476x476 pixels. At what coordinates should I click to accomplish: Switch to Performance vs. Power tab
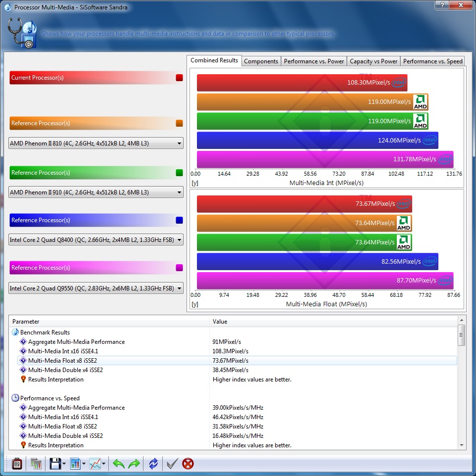click(314, 61)
